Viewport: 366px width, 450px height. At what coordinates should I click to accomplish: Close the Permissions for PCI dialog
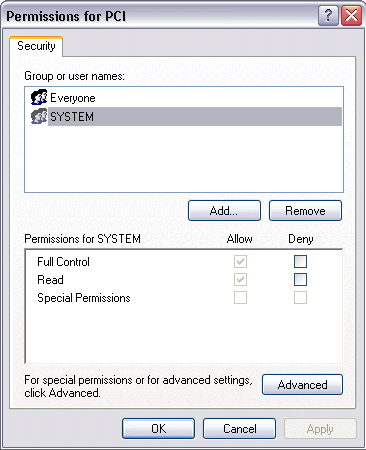click(352, 16)
